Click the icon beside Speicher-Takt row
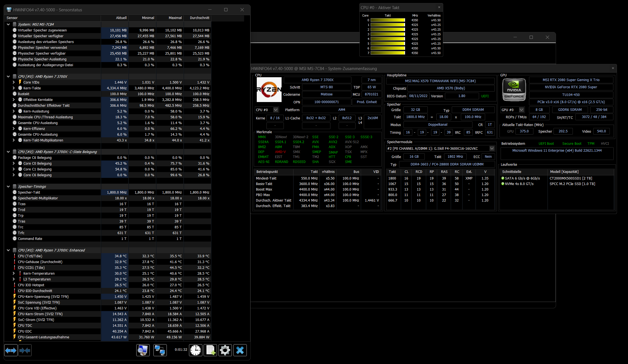Viewport: 628px width, 364px height. click(x=15, y=192)
